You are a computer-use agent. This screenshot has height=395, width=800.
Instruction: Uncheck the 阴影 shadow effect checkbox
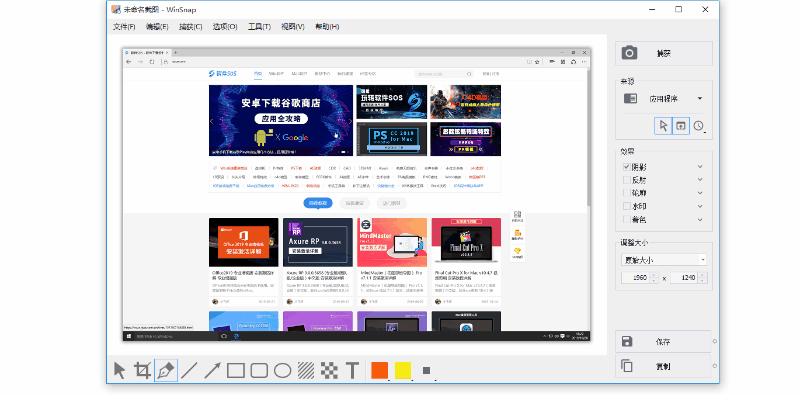click(627, 167)
